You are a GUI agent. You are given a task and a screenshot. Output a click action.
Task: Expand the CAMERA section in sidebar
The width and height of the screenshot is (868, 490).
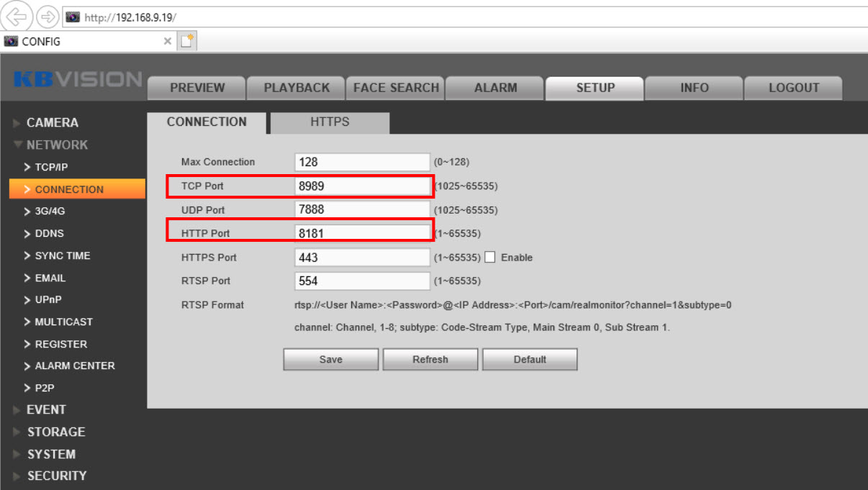click(x=52, y=122)
